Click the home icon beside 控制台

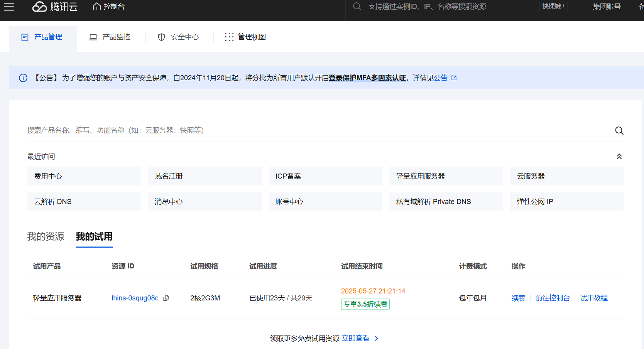97,7
